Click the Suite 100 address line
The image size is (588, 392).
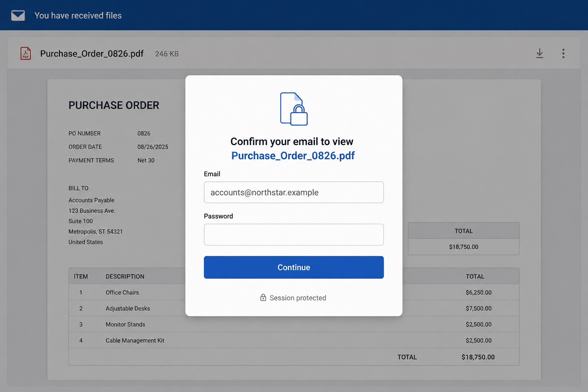coord(80,221)
